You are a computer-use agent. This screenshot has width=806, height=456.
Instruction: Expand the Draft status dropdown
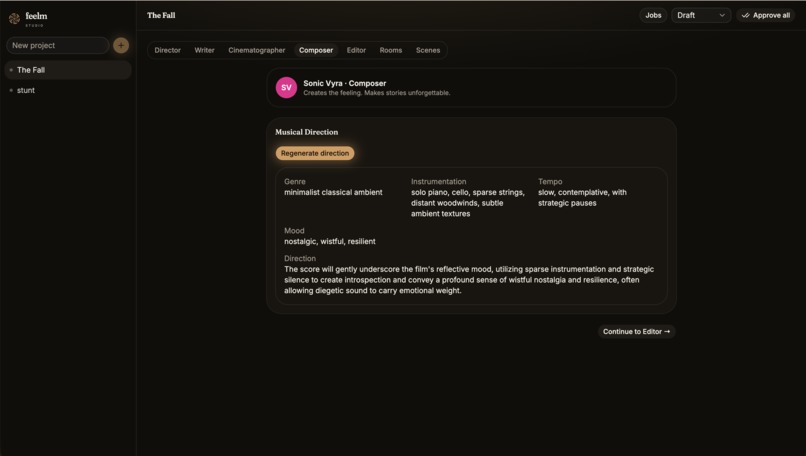click(x=701, y=15)
